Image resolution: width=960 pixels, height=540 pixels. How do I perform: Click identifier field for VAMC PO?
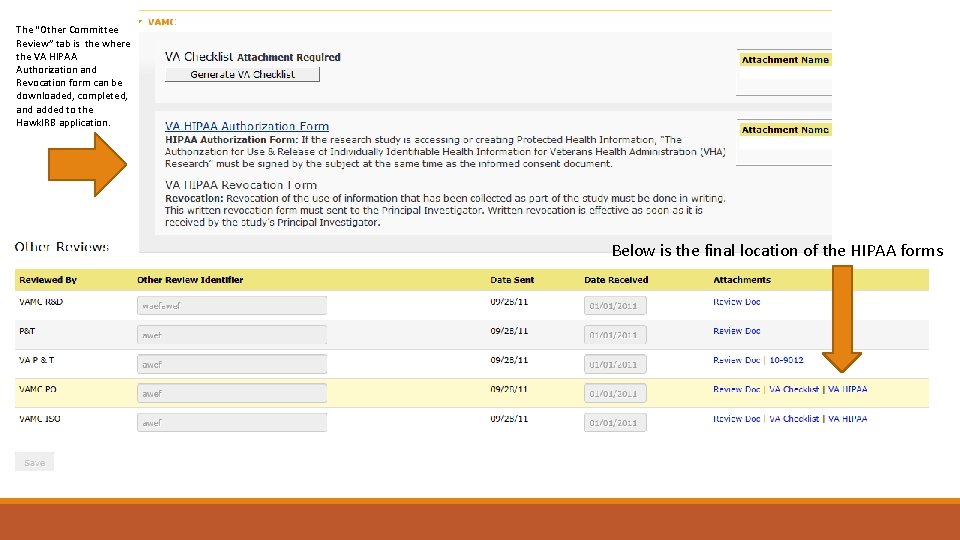pos(231,393)
